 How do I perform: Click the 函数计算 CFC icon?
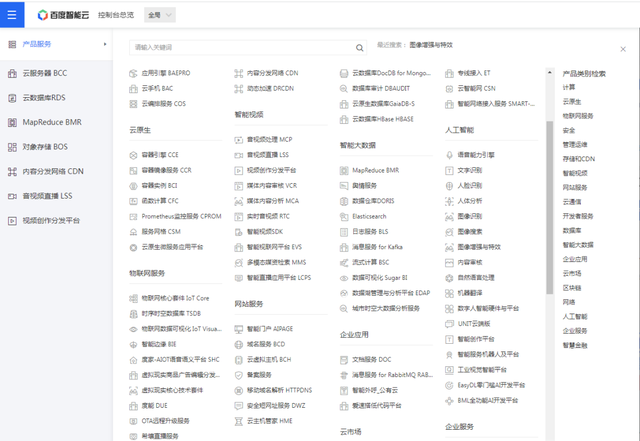133,201
